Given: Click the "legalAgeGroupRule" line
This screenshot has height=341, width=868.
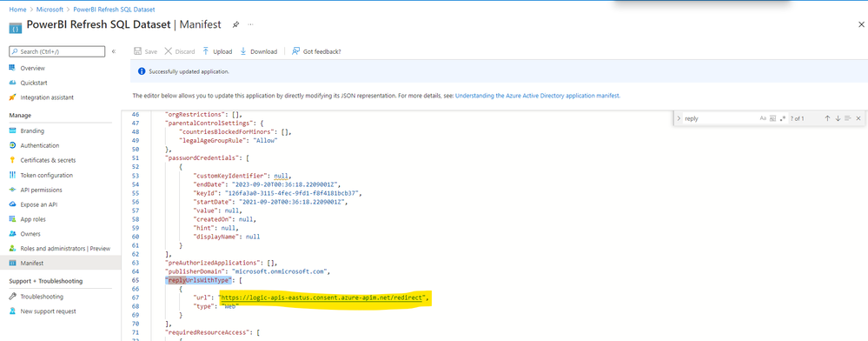Looking at the screenshot, I should coord(228,140).
